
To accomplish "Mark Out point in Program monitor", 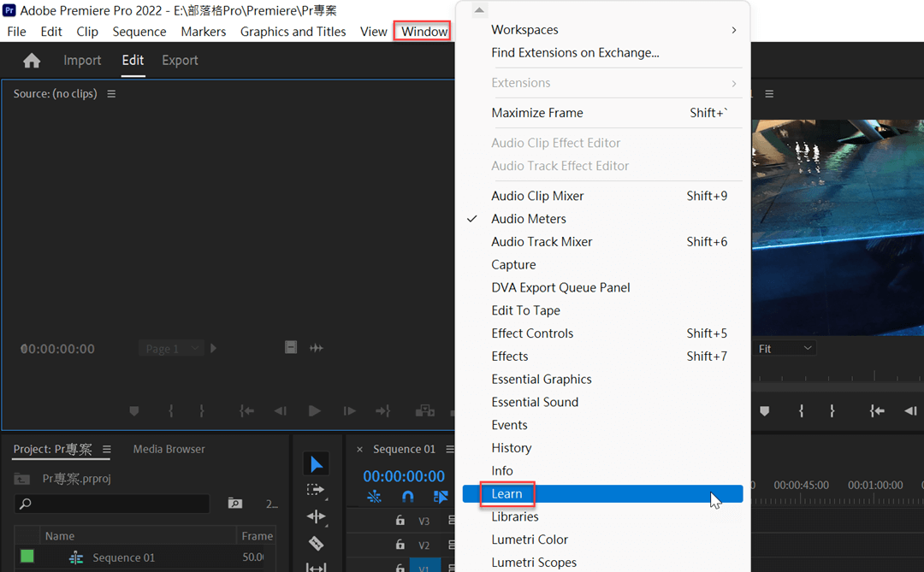I will point(832,410).
